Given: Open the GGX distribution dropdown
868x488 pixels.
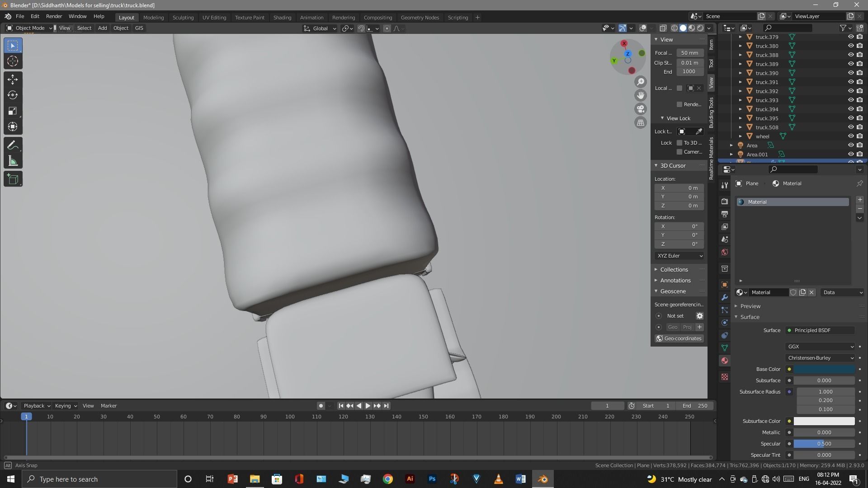Looking at the screenshot, I should pos(820,347).
